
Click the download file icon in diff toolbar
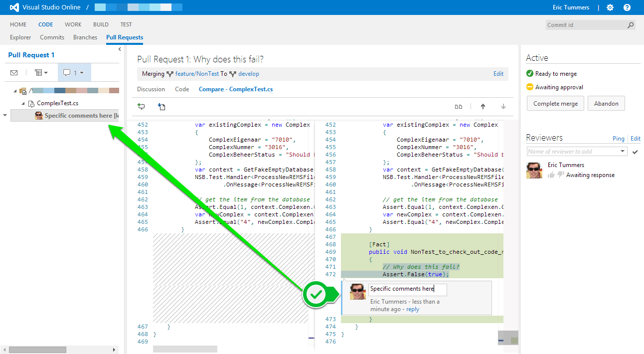[161, 106]
